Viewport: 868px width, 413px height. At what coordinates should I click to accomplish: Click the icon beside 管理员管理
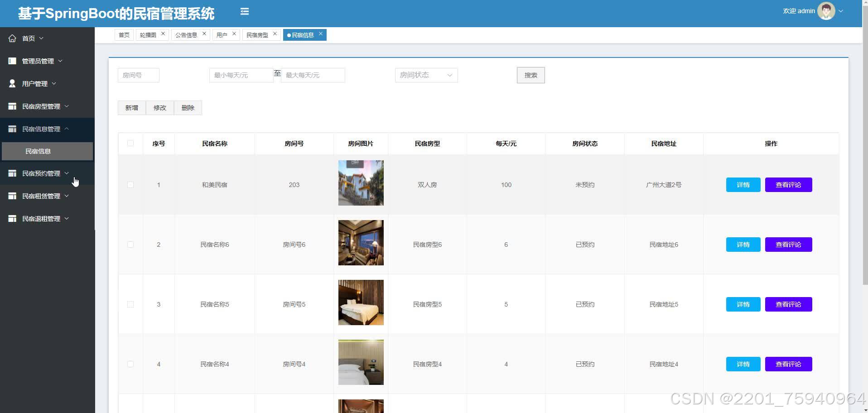point(12,61)
